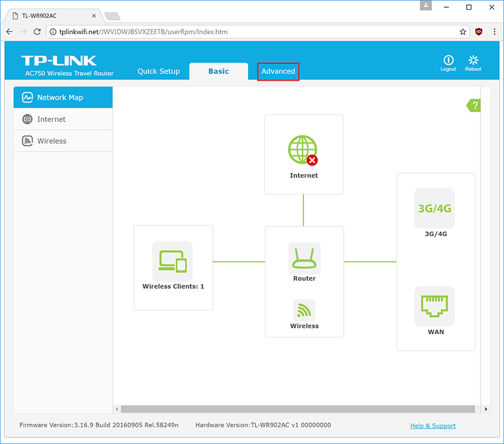Click the browser back arrow
This screenshot has width=504, height=444.
[x=10, y=31]
